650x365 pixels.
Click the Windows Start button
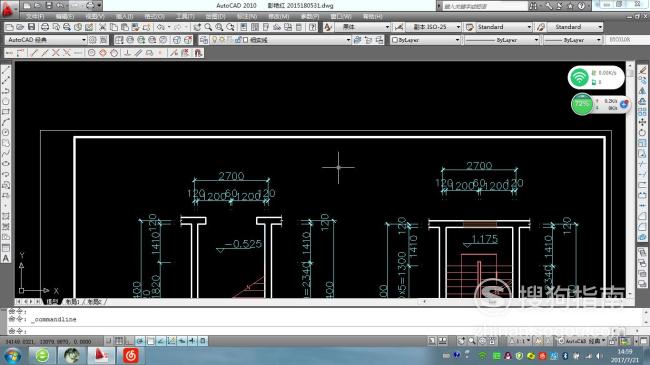coord(12,355)
